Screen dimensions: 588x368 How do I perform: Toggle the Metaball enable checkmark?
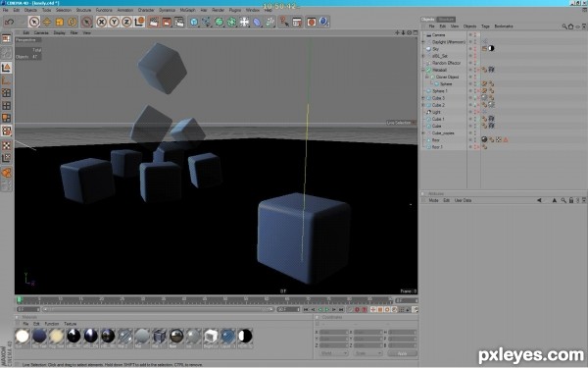click(x=479, y=70)
